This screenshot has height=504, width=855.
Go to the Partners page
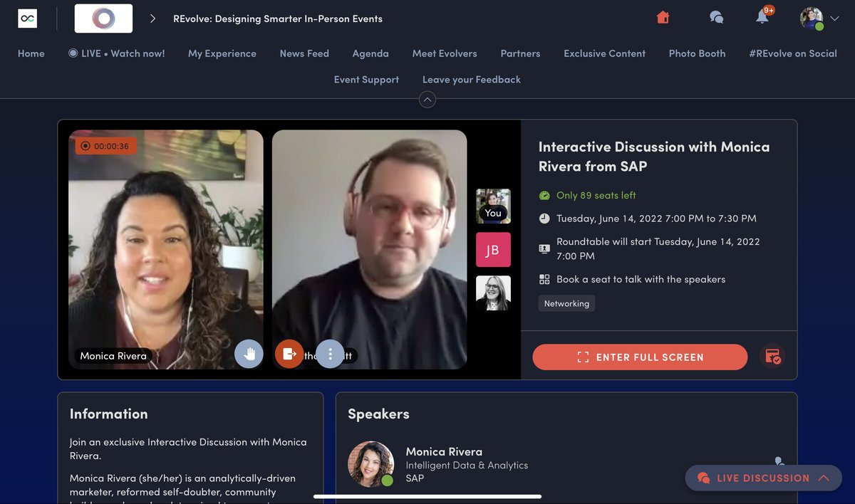coord(520,53)
